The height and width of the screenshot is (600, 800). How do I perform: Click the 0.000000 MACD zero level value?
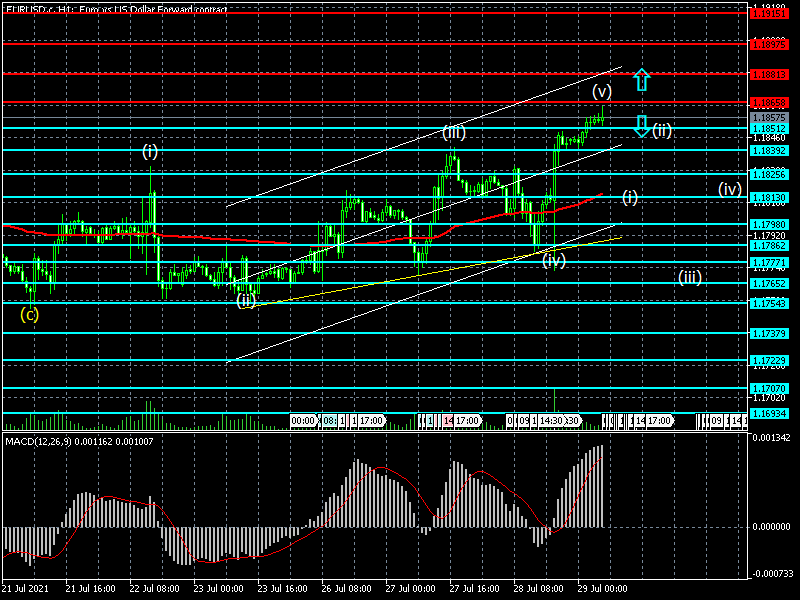coord(771,527)
